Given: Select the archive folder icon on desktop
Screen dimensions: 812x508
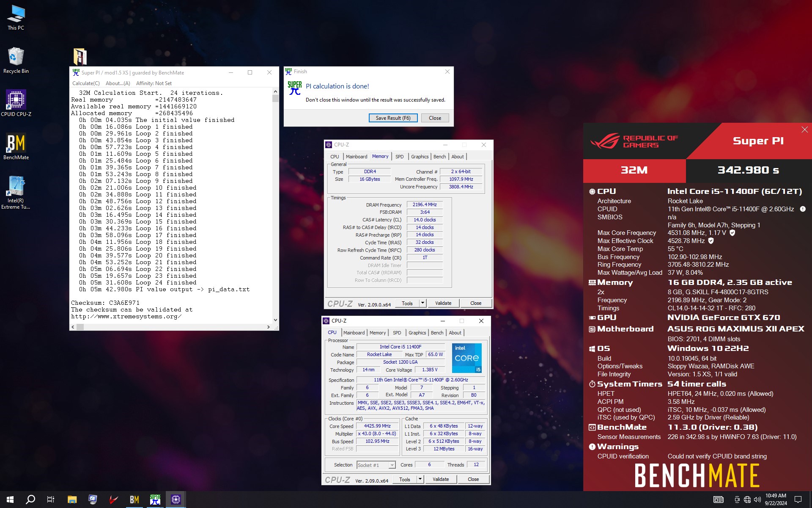Looking at the screenshot, I should point(80,56).
